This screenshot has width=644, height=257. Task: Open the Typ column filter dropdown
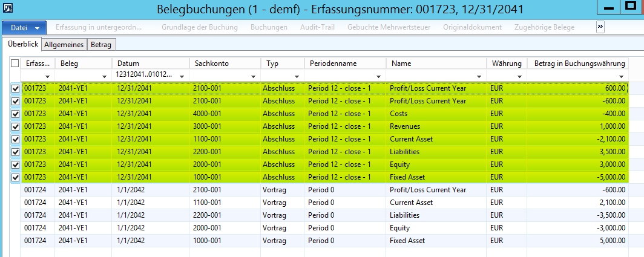coord(297,76)
